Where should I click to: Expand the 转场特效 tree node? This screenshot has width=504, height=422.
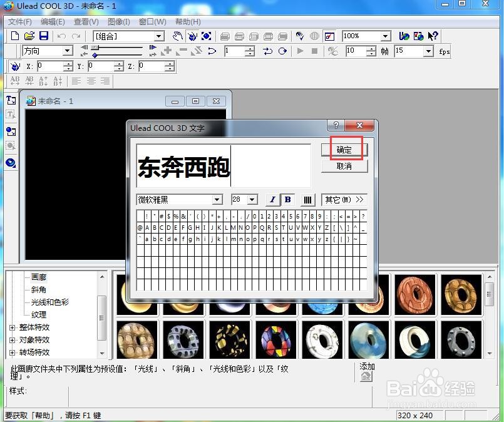[x=13, y=353]
